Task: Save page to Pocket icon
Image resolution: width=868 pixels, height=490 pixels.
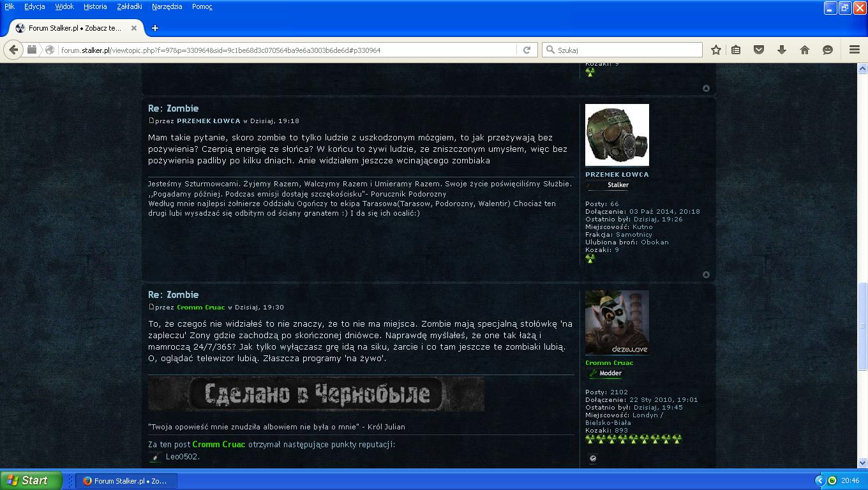Action: tap(759, 50)
